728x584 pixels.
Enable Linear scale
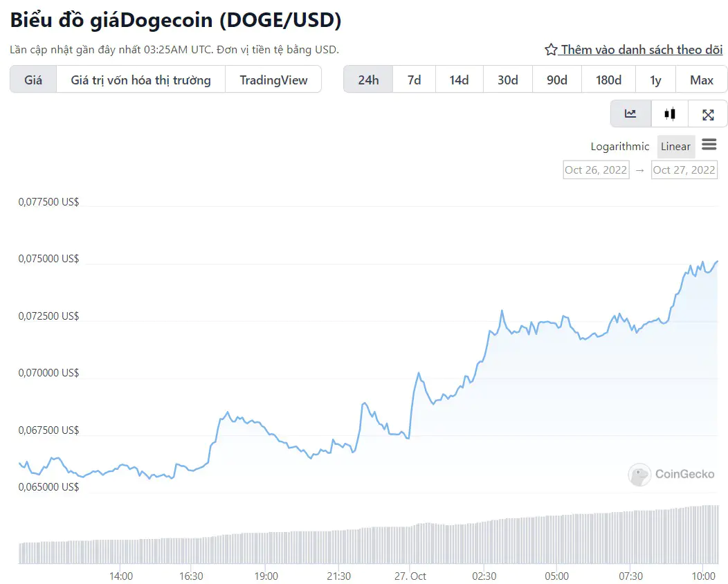675,146
